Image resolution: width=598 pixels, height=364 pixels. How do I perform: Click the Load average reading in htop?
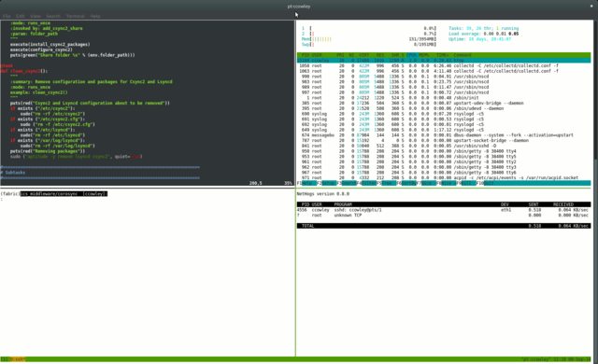click(x=483, y=34)
